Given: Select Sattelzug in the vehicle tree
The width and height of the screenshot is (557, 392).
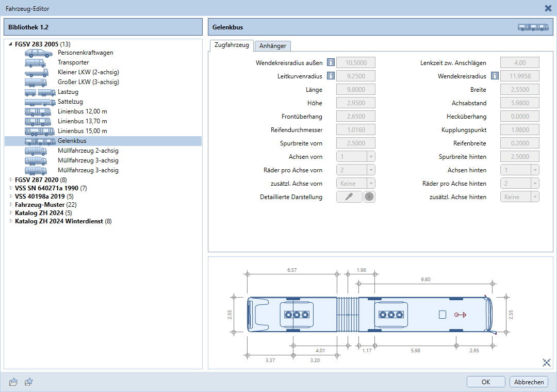Looking at the screenshot, I should pos(70,102).
